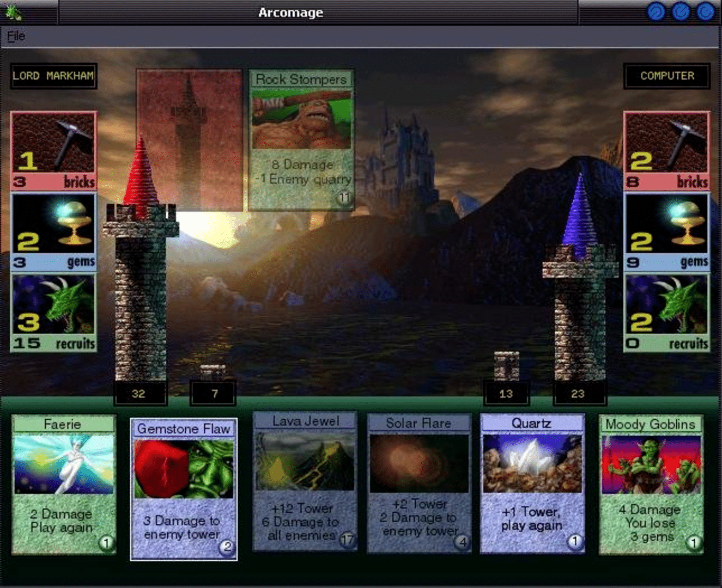The image size is (722, 588).
Task: Click the Arcomage window title
Action: pyautogui.click(x=290, y=13)
